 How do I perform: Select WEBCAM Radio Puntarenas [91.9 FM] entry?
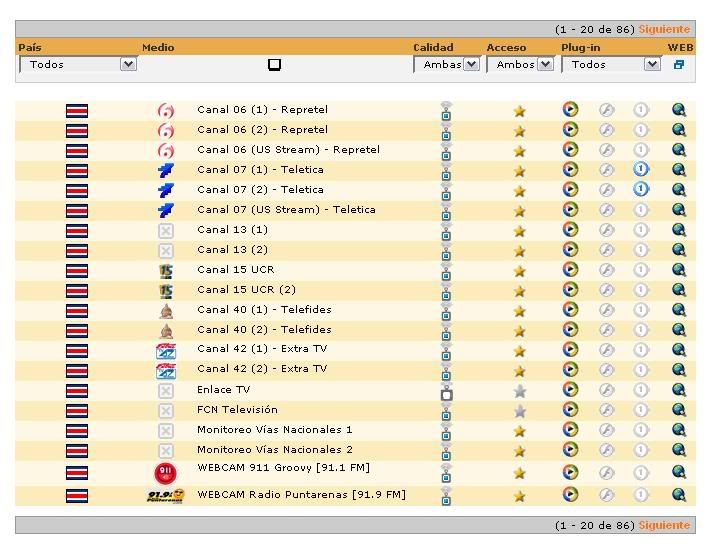tap(301, 495)
